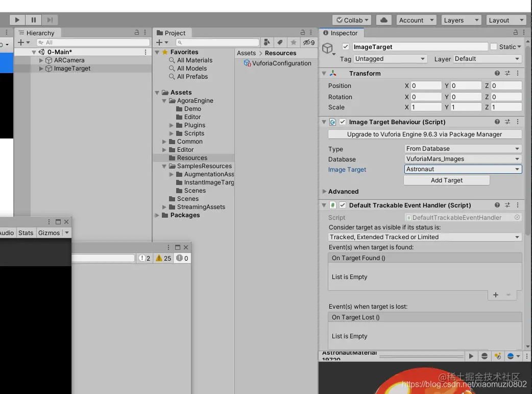
Task: Click the Hierarchy add object plus button
Action: [23, 42]
